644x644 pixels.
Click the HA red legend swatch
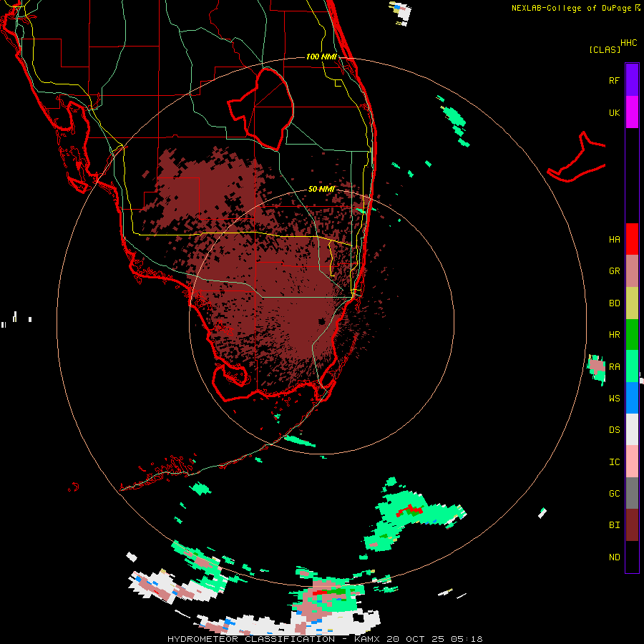pyautogui.click(x=632, y=239)
